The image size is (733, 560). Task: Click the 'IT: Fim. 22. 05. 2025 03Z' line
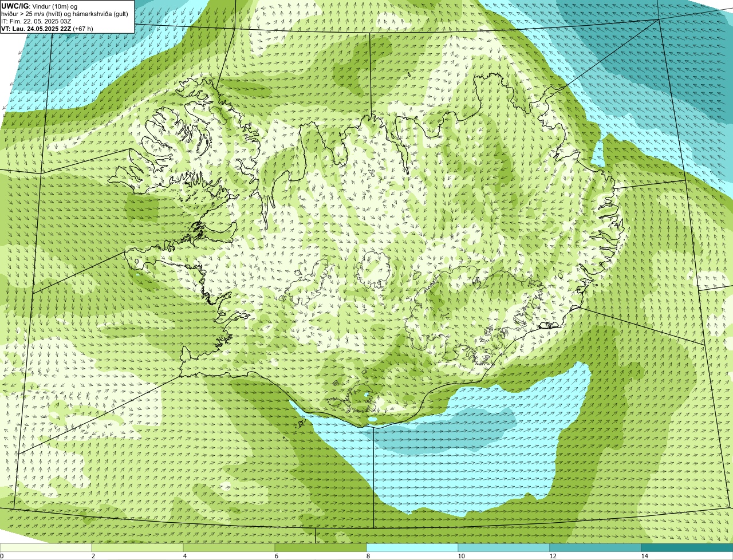36,21
